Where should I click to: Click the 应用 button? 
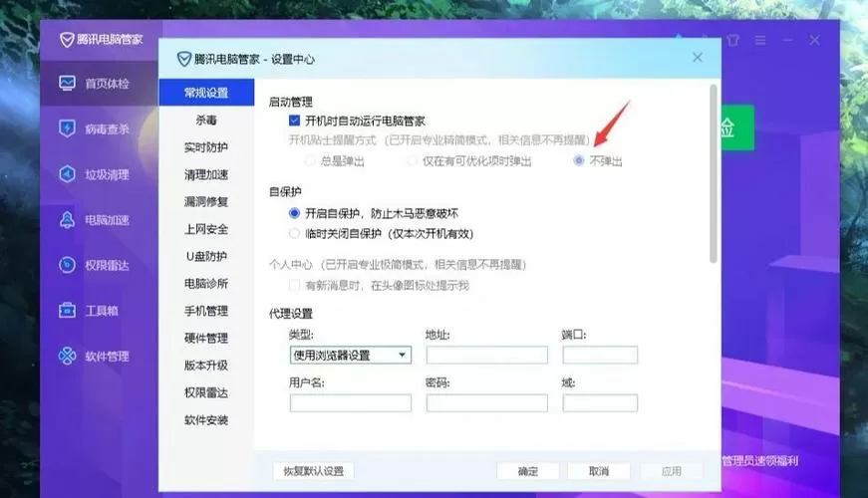tap(671, 471)
